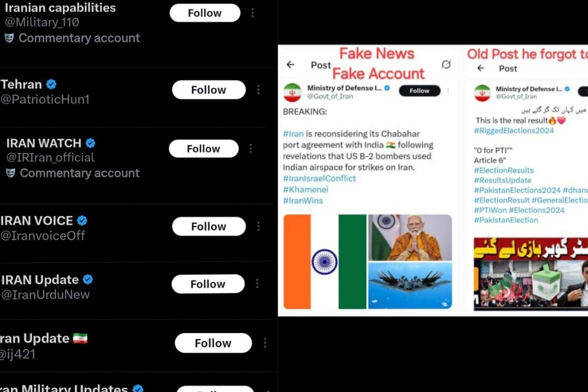Open the #IranIsraelConflict hashtag
Screen dimensions: 588x392
click(x=319, y=178)
